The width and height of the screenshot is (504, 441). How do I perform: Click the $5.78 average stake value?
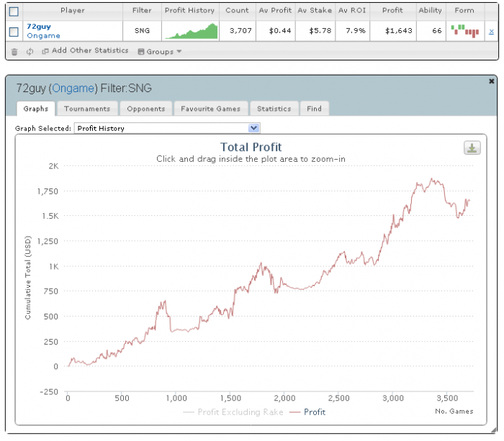[x=320, y=31]
